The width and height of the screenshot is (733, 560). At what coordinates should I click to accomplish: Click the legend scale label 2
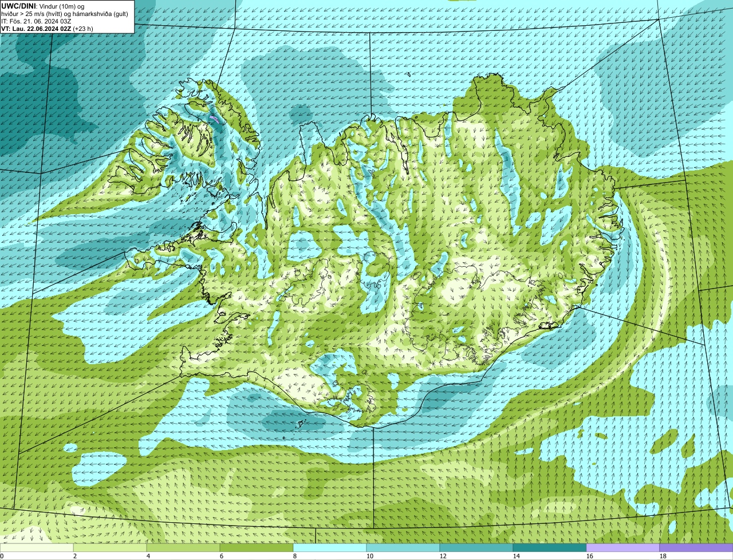(74, 556)
